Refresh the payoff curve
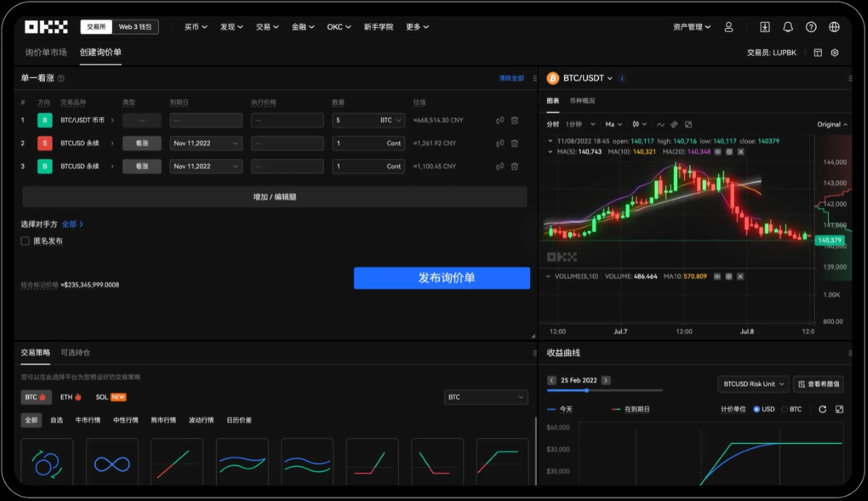Image resolution: width=868 pixels, height=501 pixels. 822,409
